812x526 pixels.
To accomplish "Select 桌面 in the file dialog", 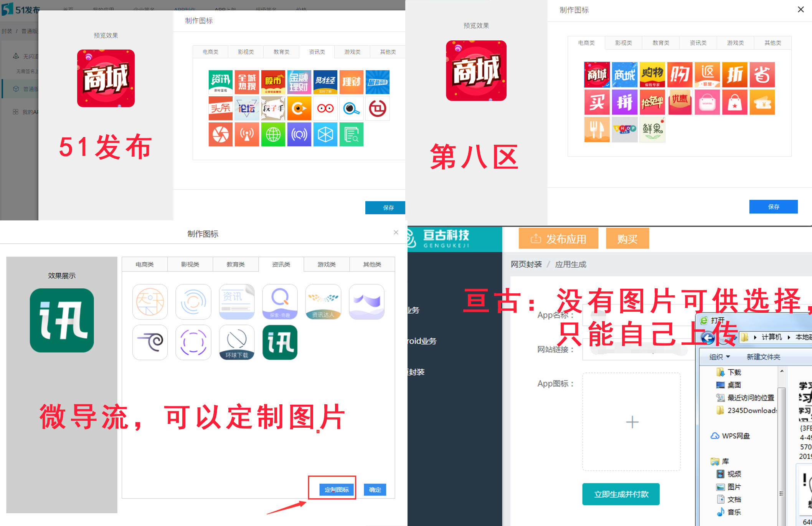I will point(729,385).
